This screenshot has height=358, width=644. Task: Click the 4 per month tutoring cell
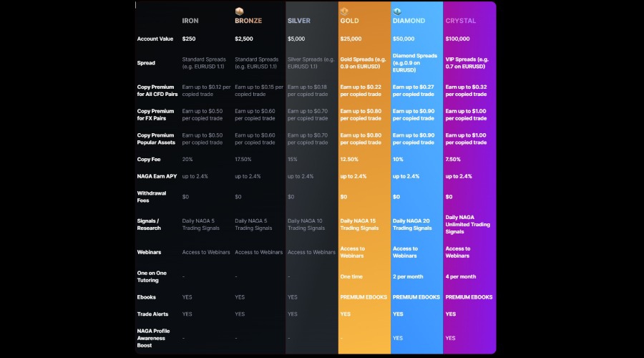(460, 276)
